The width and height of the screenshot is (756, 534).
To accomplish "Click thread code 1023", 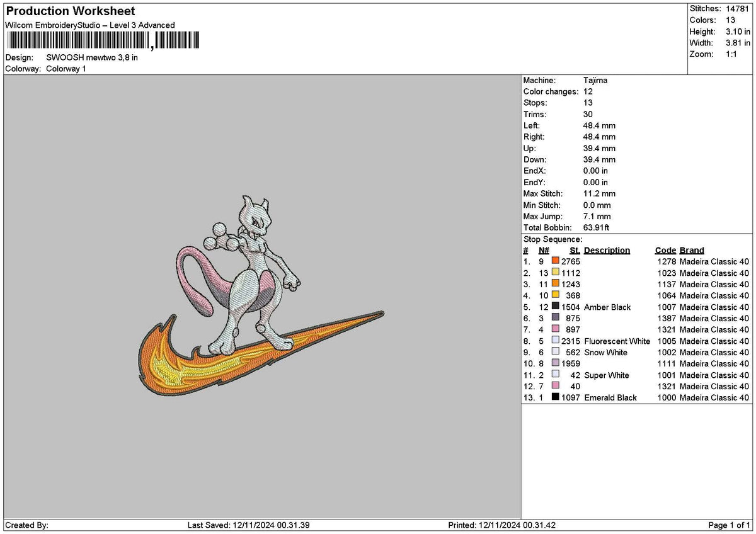I will pyautogui.click(x=667, y=272).
